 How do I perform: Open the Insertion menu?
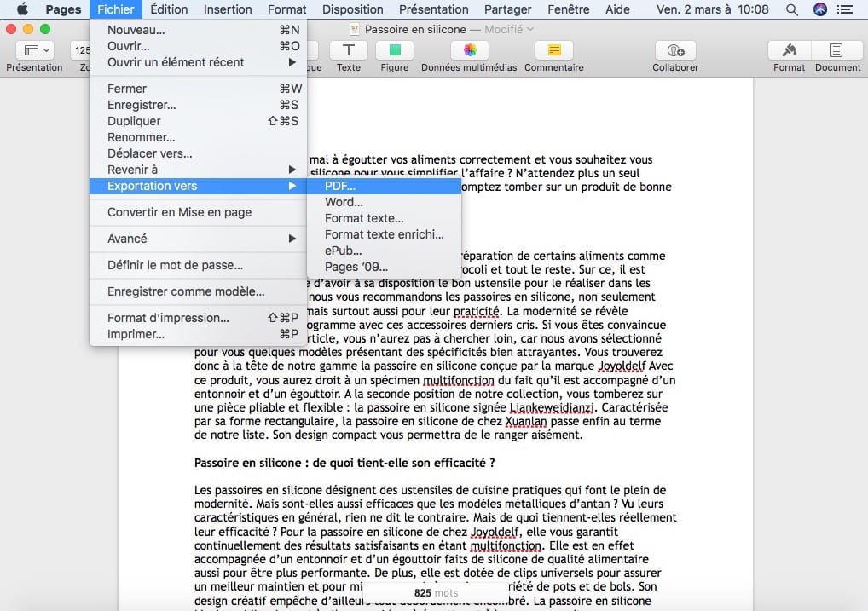pyautogui.click(x=228, y=9)
